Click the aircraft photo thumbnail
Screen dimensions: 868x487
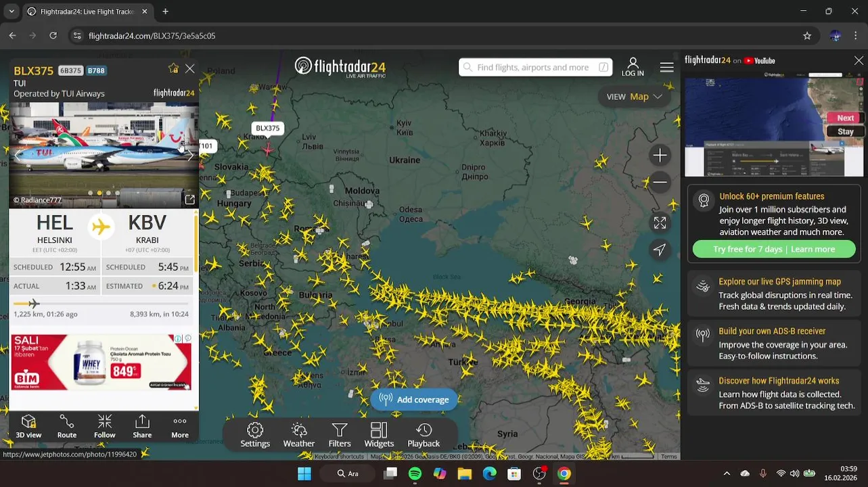[x=104, y=155]
